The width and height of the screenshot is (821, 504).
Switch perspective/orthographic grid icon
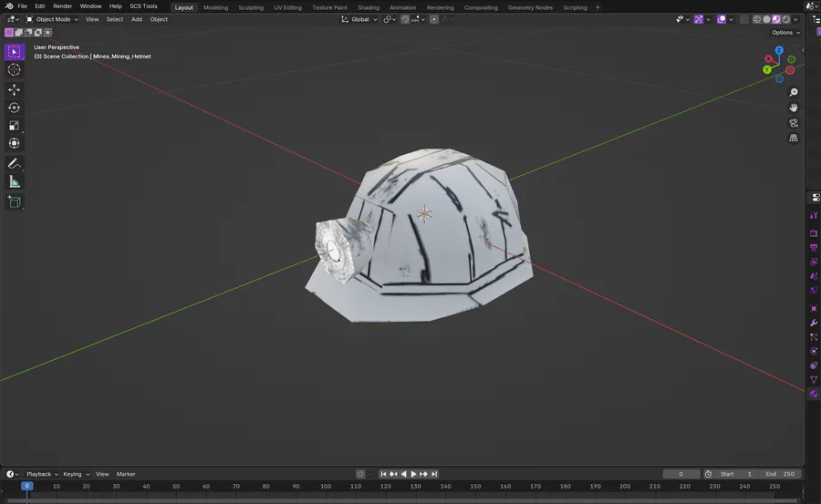coord(794,139)
